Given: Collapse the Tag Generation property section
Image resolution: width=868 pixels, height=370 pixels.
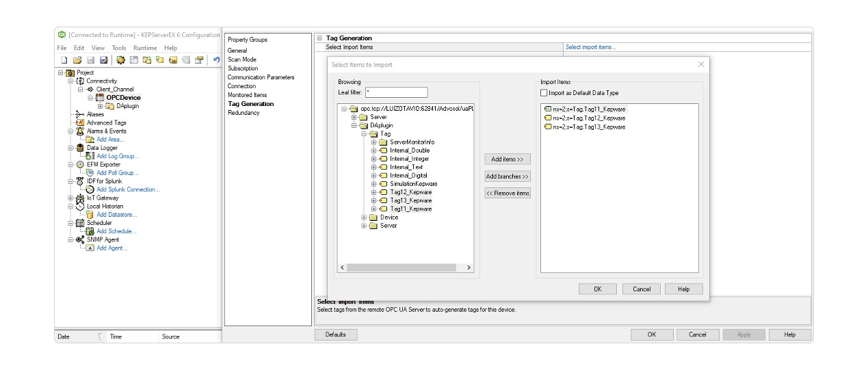Looking at the screenshot, I should (x=319, y=38).
